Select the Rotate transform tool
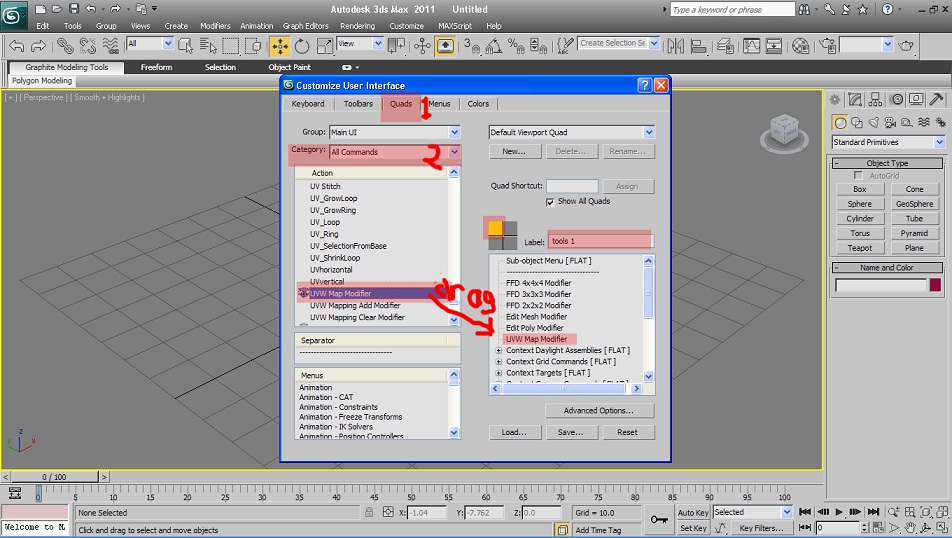952x538 pixels. 302,46
